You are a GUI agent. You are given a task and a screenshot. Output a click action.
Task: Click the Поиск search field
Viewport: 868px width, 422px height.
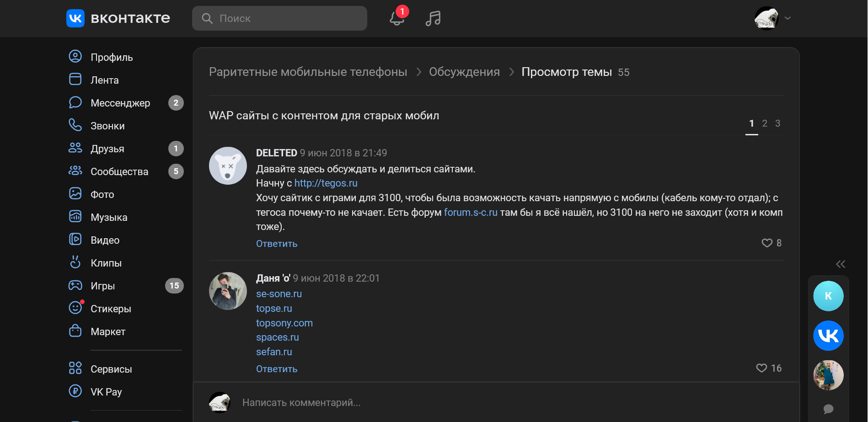pos(279,18)
